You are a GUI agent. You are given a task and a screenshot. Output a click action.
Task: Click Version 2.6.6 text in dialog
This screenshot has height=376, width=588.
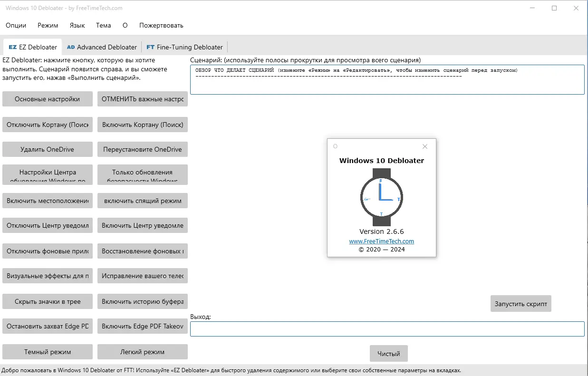click(x=382, y=231)
